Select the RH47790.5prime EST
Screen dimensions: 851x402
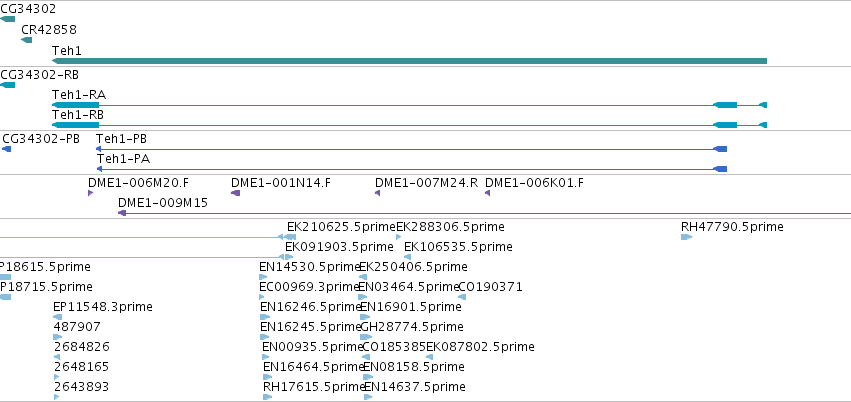click(687, 237)
